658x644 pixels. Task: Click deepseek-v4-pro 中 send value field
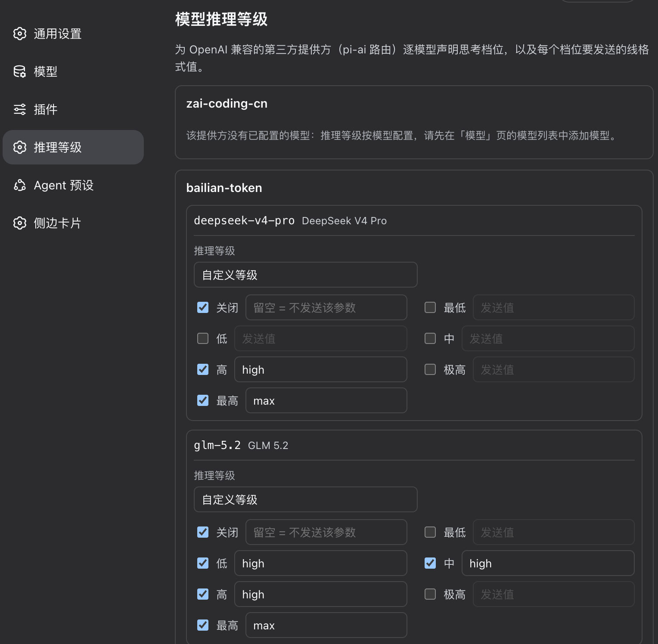coord(548,338)
